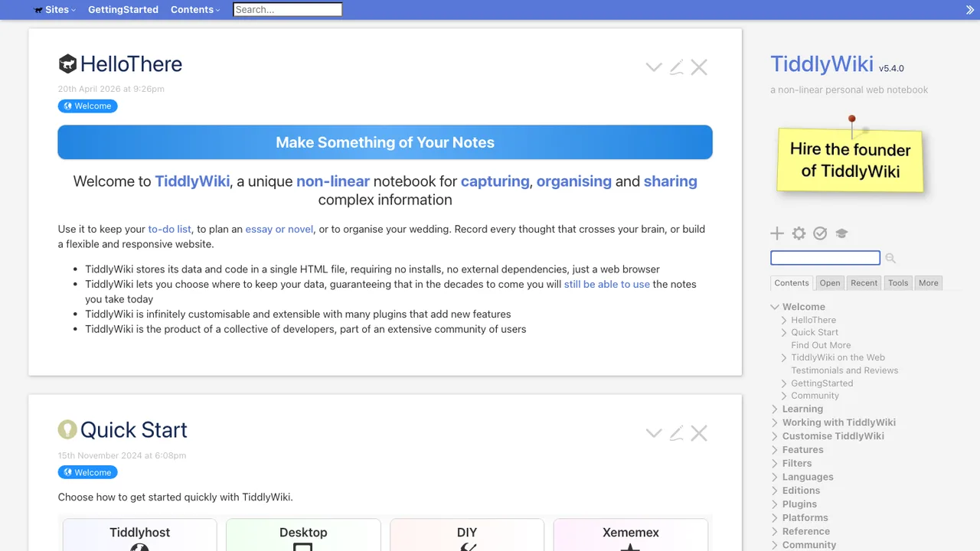980x551 pixels.
Task: Open control panel gear icon in sidebar
Action: pos(799,233)
